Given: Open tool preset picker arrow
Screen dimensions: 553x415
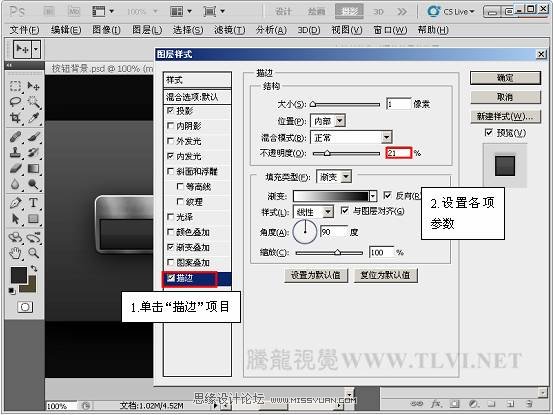Looking at the screenshot, I should 36,49.
